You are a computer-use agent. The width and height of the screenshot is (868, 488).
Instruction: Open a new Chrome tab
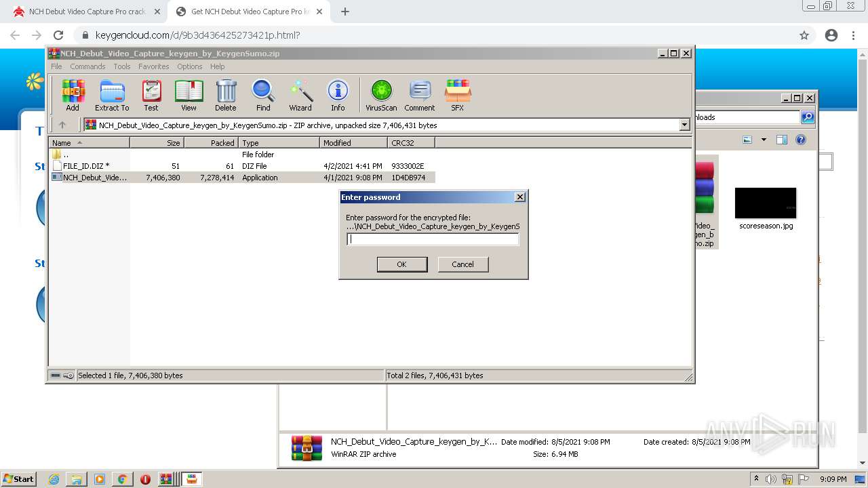click(345, 12)
